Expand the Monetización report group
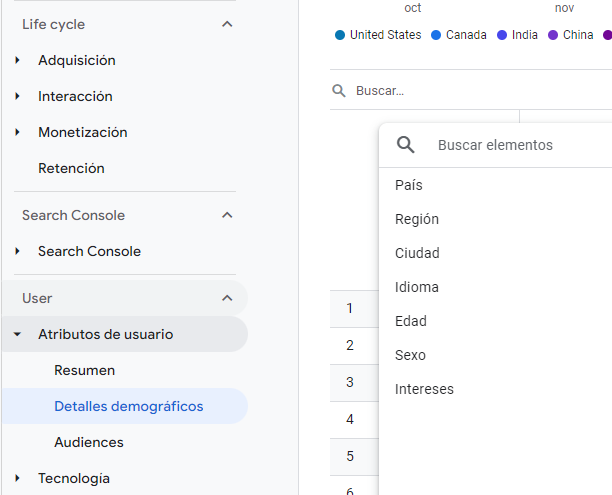 pyautogui.click(x=82, y=132)
